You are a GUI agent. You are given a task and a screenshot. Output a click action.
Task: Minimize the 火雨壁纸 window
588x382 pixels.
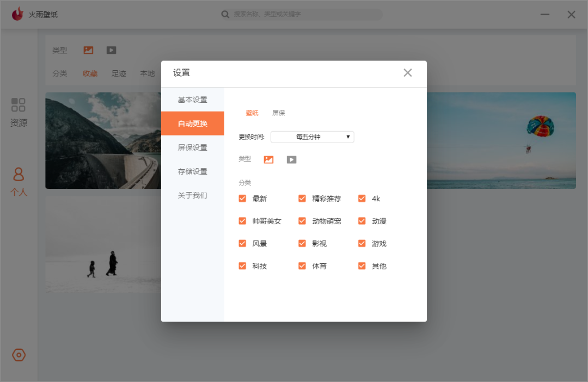545,14
